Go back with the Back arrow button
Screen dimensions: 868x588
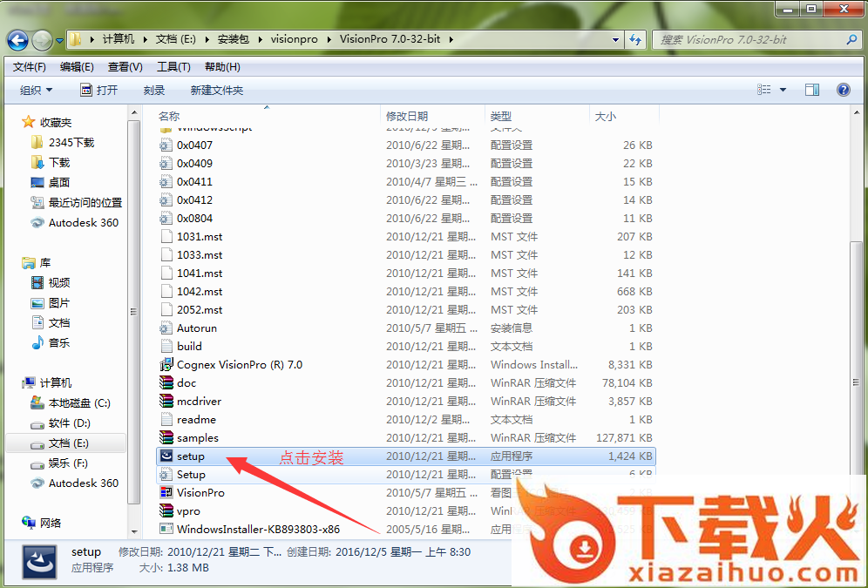pyautogui.click(x=17, y=40)
